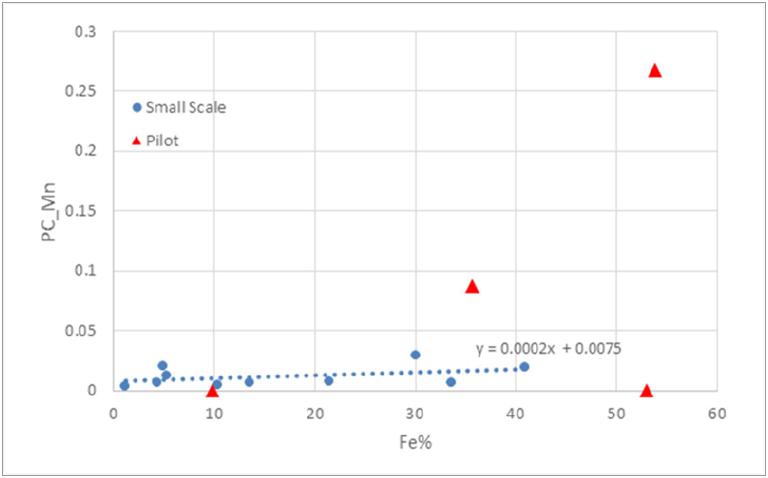
Task: Click the leftmost blue point near Fe 1%
Action: click(x=124, y=385)
